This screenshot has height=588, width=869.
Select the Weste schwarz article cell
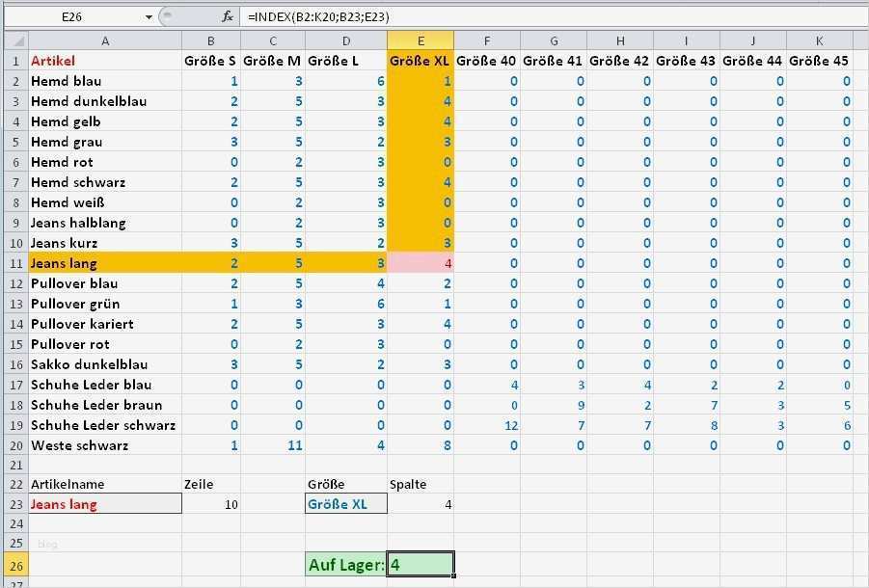[x=104, y=445]
